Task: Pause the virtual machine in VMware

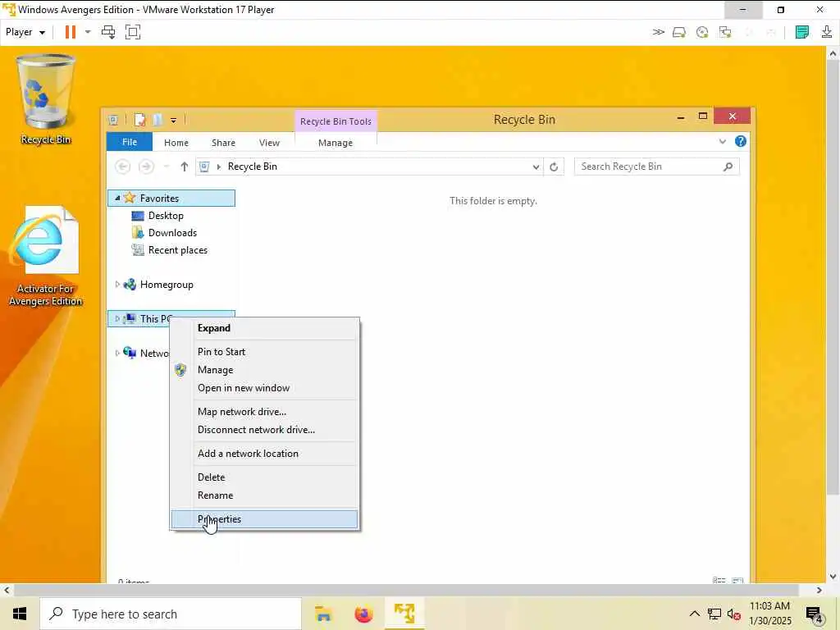Action: tap(71, 32)
